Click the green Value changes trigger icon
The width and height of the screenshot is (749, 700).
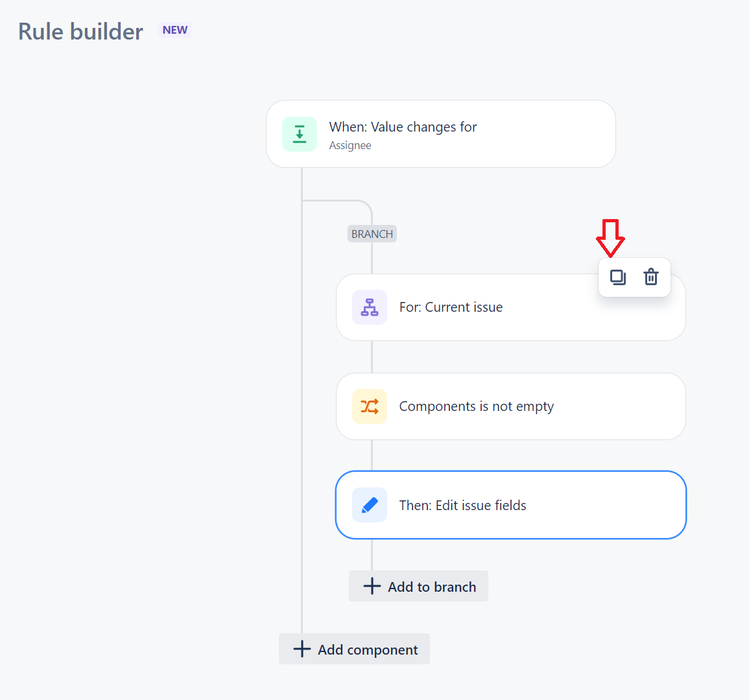[x=300, y=134]
